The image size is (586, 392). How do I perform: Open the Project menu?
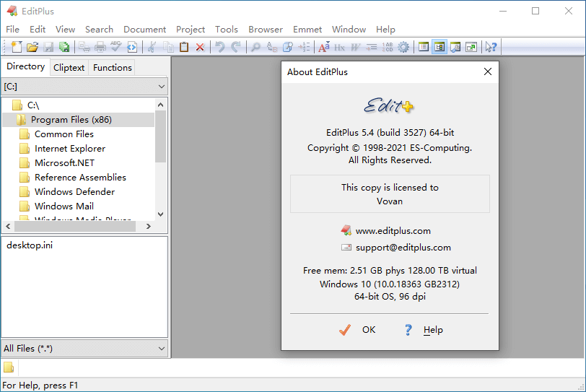point(191,29)
